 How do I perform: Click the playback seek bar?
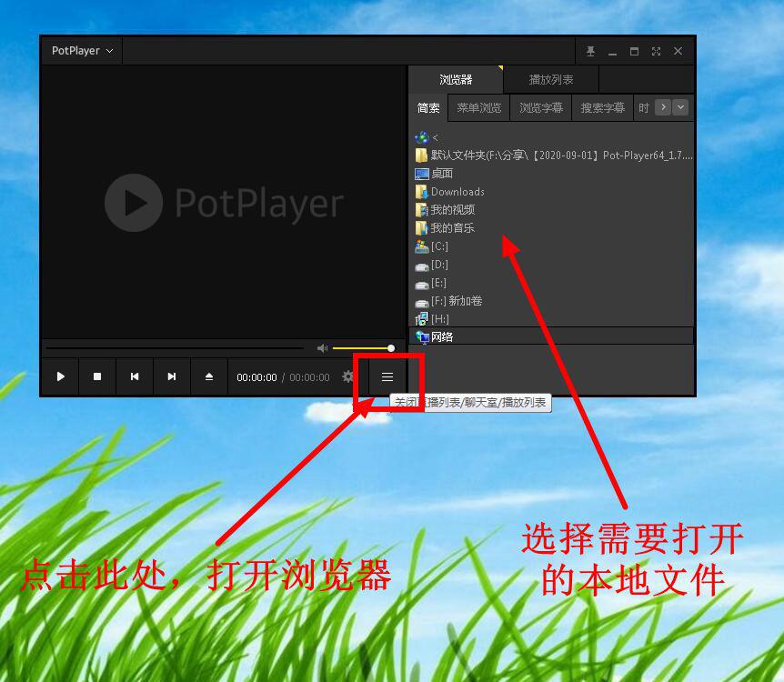click(x=175, y=348)
